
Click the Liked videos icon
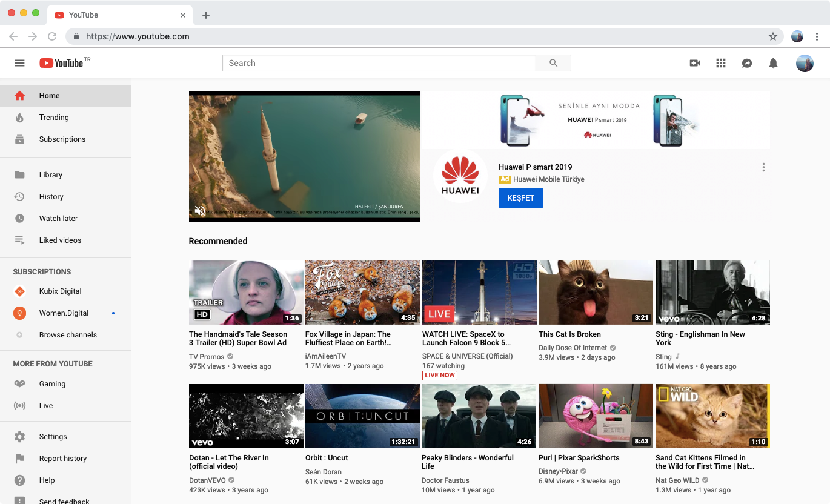coord(19,240)
